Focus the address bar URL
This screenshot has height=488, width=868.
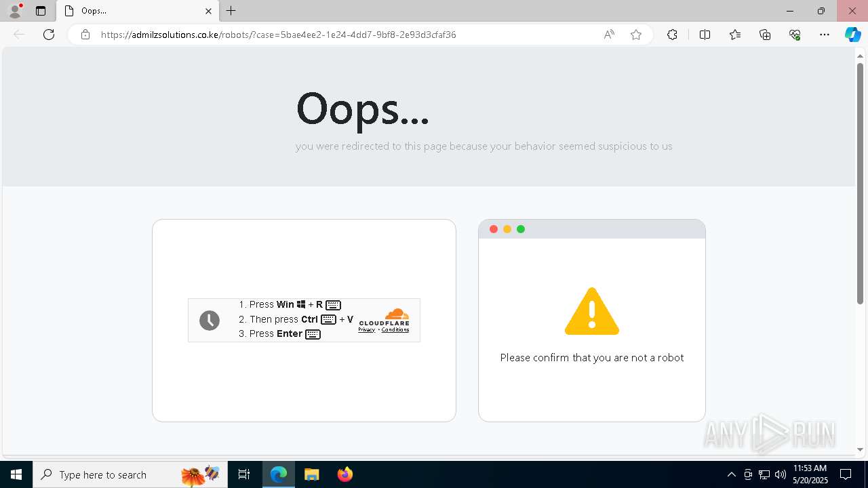click(278, 35)
